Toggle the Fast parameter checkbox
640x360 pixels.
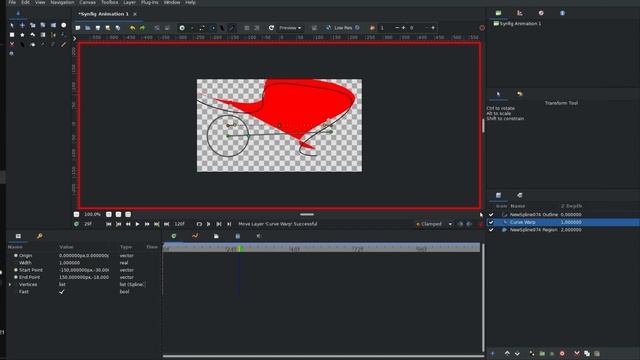[62, 292]
